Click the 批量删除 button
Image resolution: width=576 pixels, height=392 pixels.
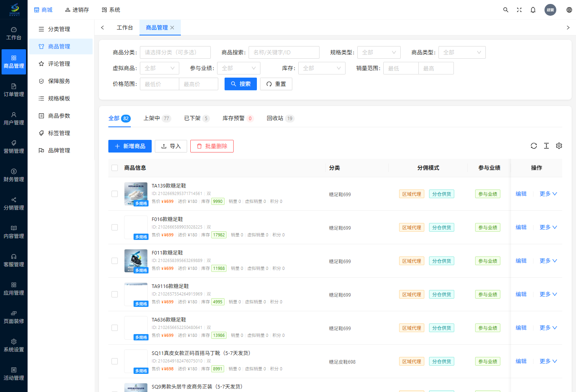tap(212, 146)
